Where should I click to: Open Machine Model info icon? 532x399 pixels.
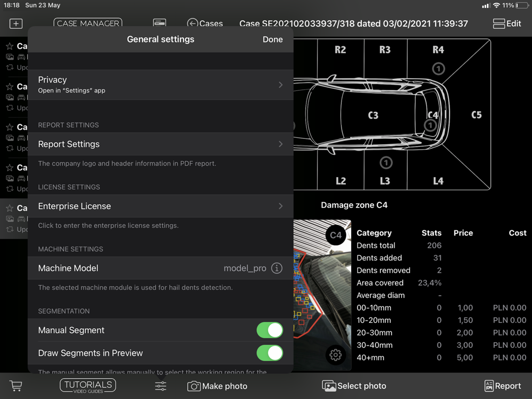[x=277, y=268]
